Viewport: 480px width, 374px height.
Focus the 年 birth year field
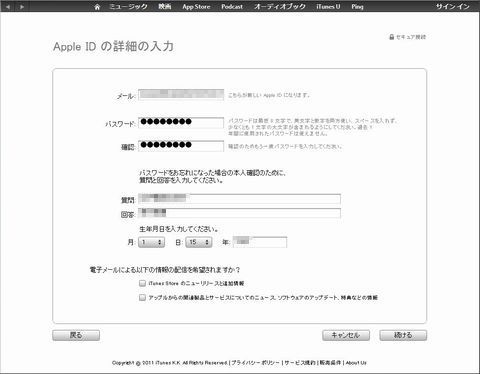pos(260,242)
